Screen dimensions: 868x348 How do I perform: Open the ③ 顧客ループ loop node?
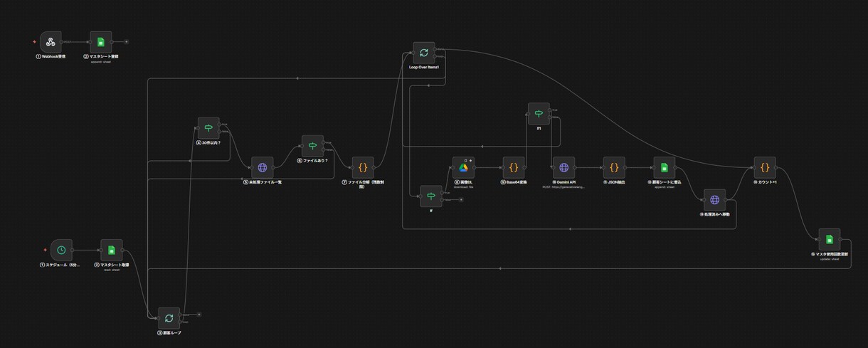point(169,318)
